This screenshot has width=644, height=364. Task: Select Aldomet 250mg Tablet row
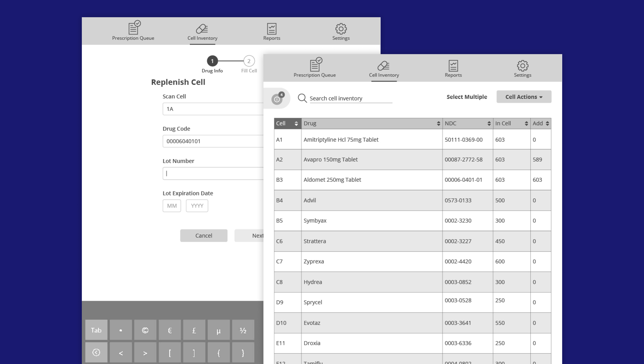(413, 180)
